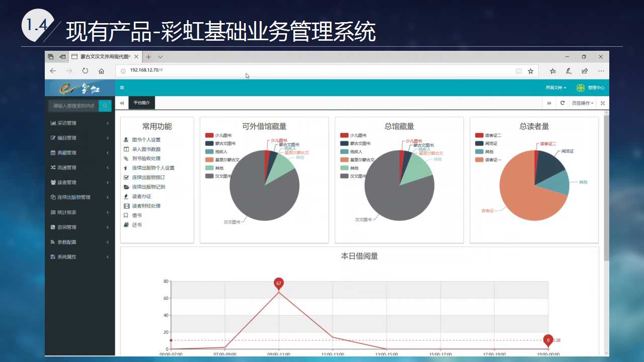
Task: Click the sidebar search input field
Action: tap(73, 106)
